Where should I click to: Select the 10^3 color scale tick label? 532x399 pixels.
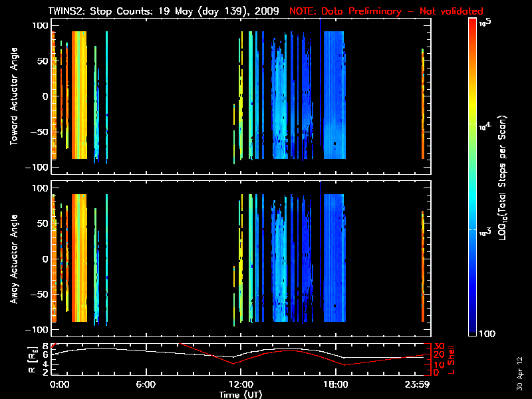coord(486,229)
